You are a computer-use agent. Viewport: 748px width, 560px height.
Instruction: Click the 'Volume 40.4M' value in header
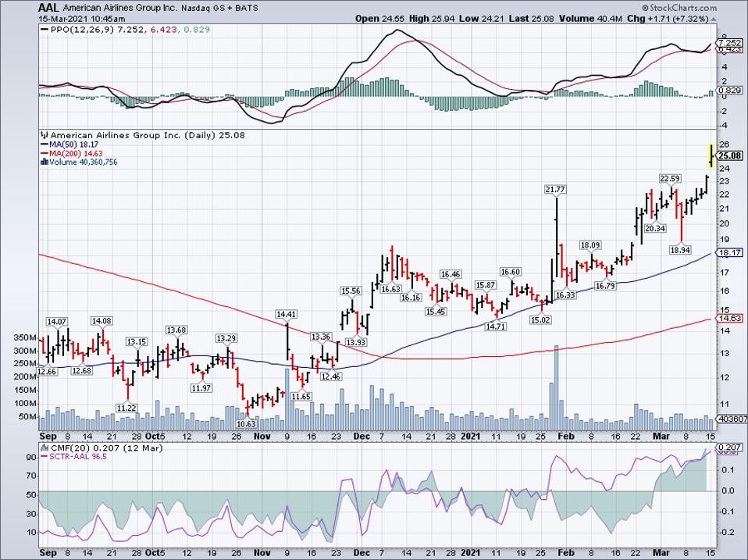click(591, 19)
